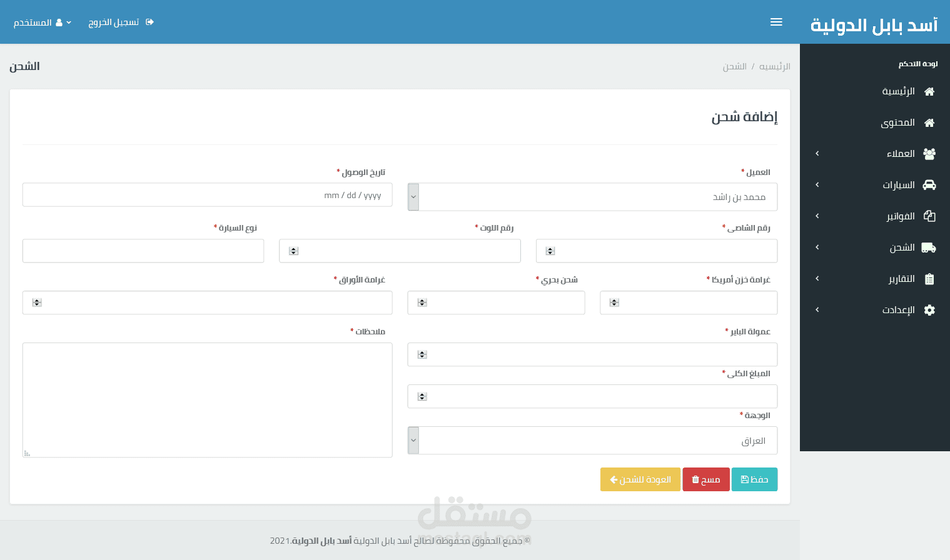
Task: Click the نوع السيارة text field
Action: [x=143, y=251]
